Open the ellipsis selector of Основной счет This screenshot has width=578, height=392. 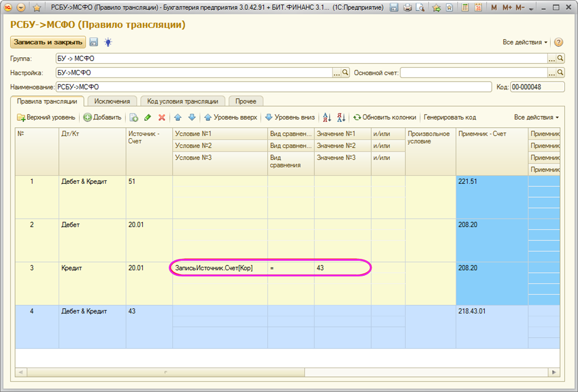coord(552,73)
